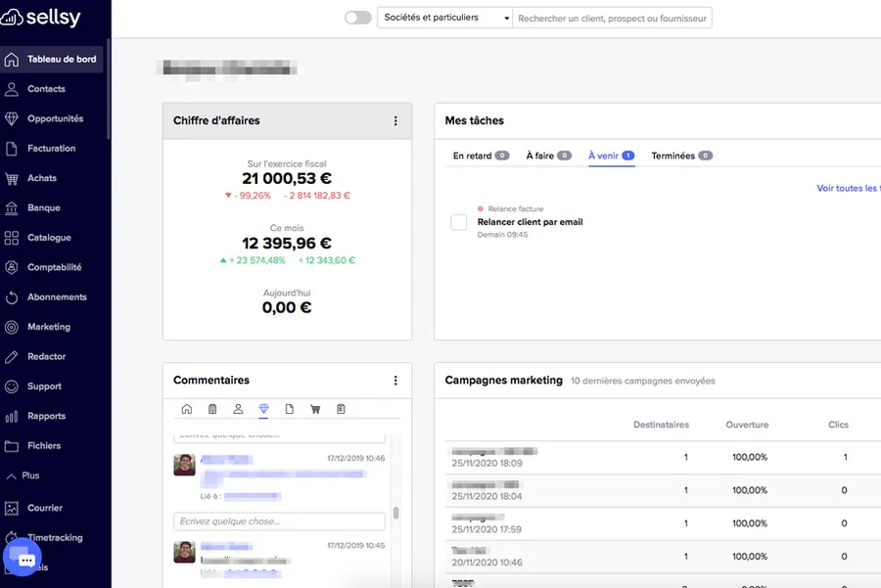Screen dimensions: 881x588
Task: Open the Facturation menu item
Action: pos(52,149)
